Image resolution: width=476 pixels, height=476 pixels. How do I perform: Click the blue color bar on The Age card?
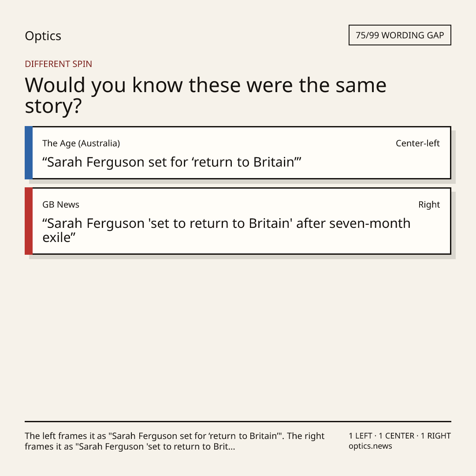click(x=29, y=152)
